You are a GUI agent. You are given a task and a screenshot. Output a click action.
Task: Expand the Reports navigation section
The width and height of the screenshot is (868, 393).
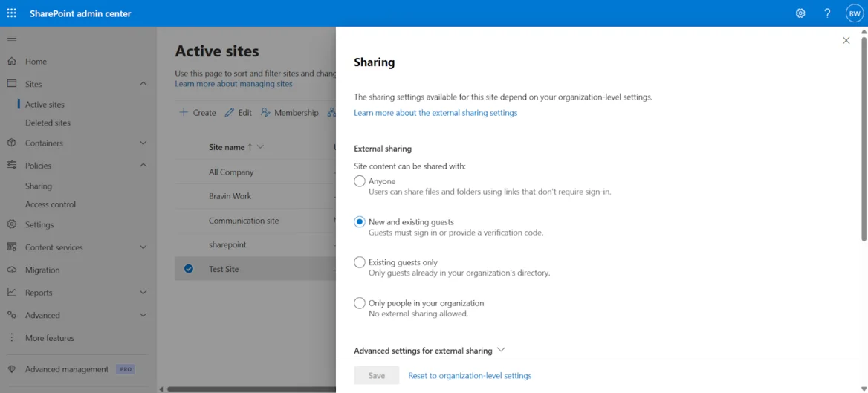[x=143, y=293]
